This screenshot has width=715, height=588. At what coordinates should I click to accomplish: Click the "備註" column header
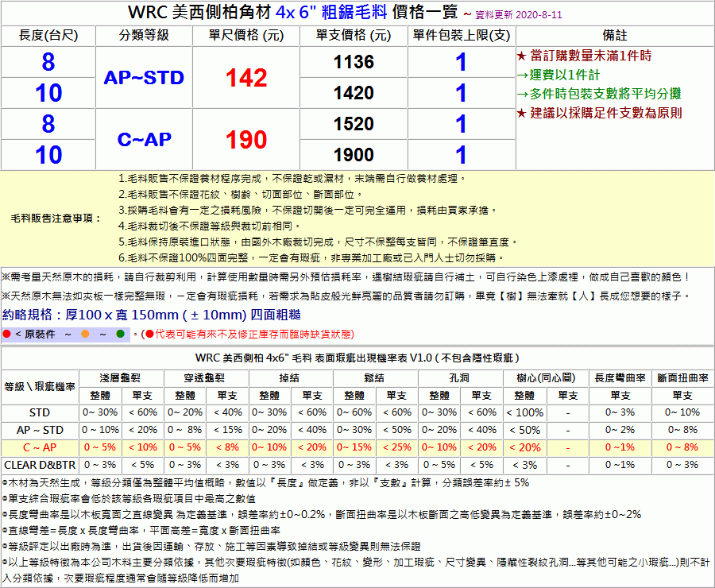pyautogui.click(x=615, y=36)
